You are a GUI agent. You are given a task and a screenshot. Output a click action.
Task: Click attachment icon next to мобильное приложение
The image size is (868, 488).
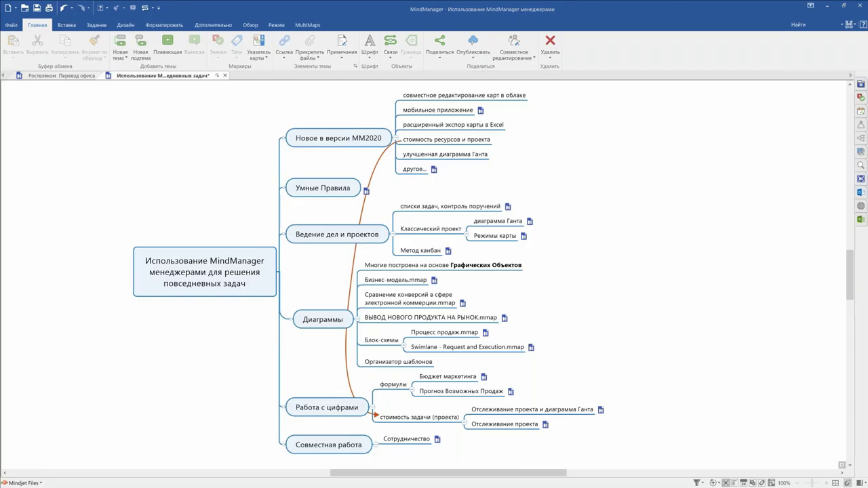tap(481, 110)
